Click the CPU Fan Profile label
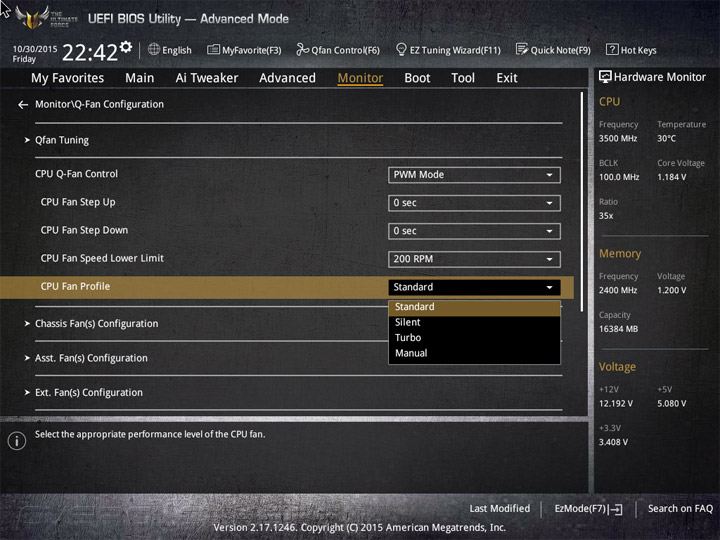 click(75, 287)
